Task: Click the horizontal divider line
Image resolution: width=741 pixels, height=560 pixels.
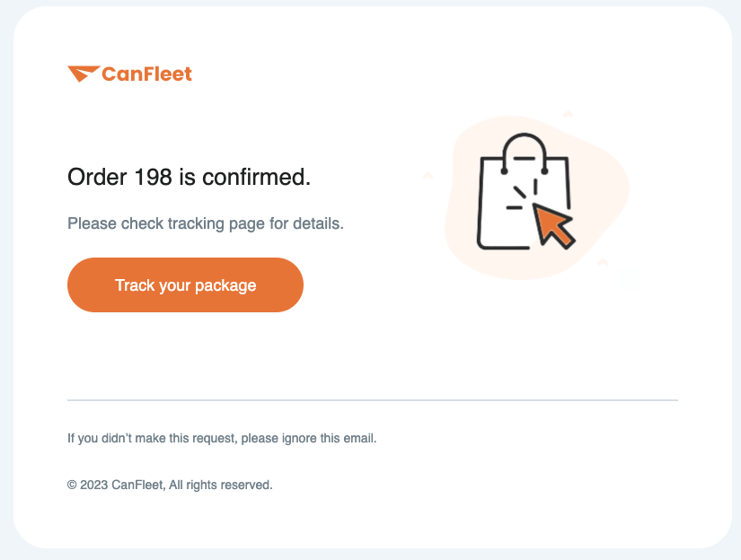Action: coord(373,400)
